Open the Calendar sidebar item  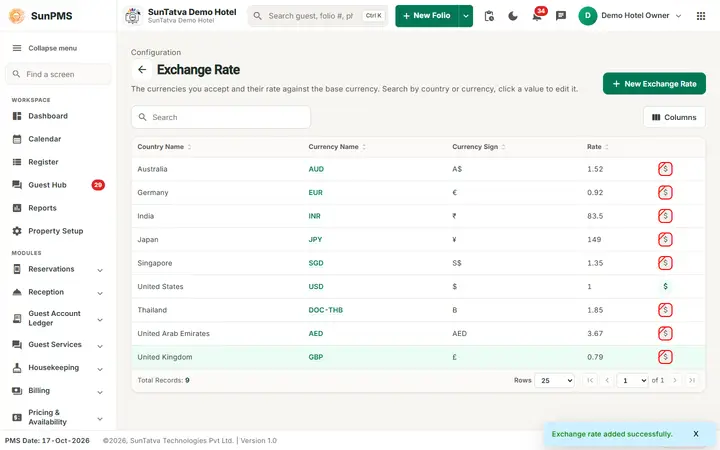click(x=58, y=139)
